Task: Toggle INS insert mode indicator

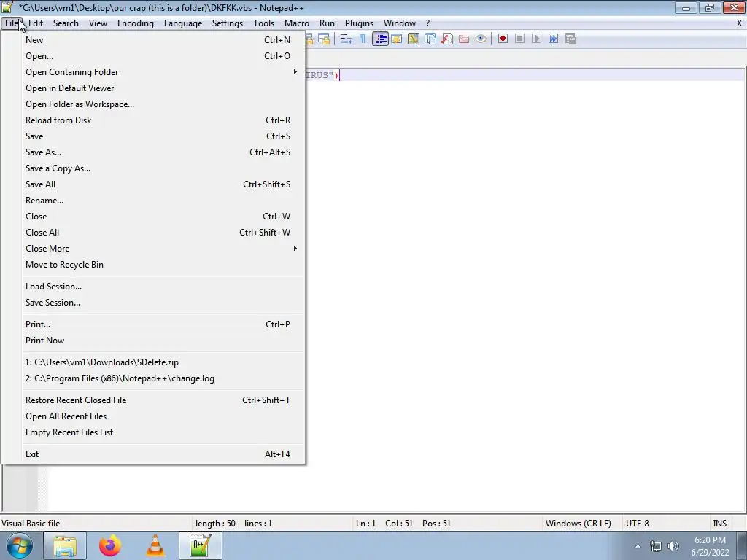Action: 720,524
